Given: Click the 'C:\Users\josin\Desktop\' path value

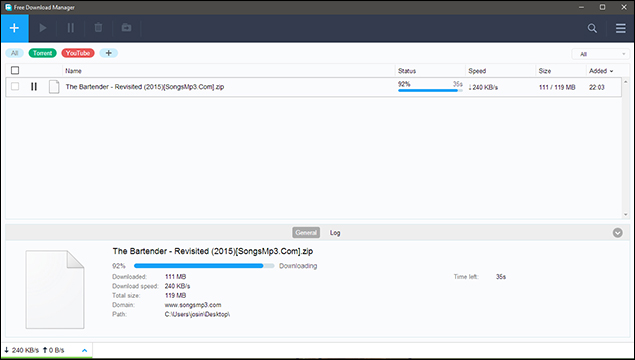Looking at the screenshot, I should (x=197, y=314).
